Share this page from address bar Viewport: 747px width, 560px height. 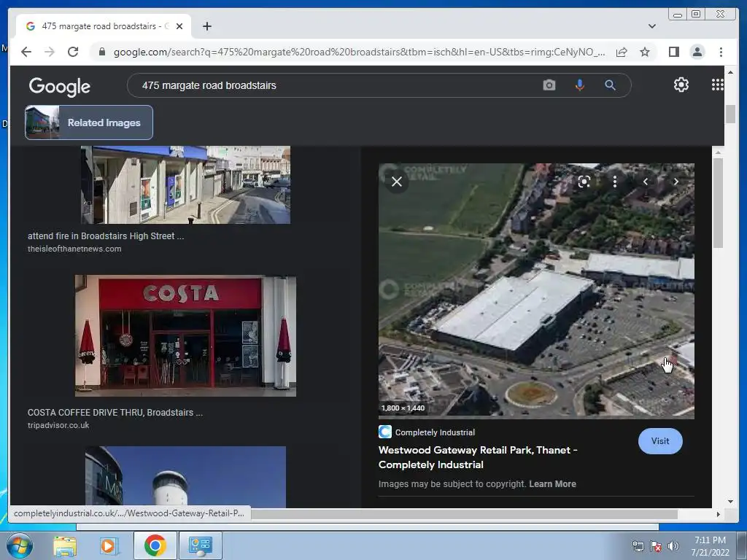(x=622, y=52)
